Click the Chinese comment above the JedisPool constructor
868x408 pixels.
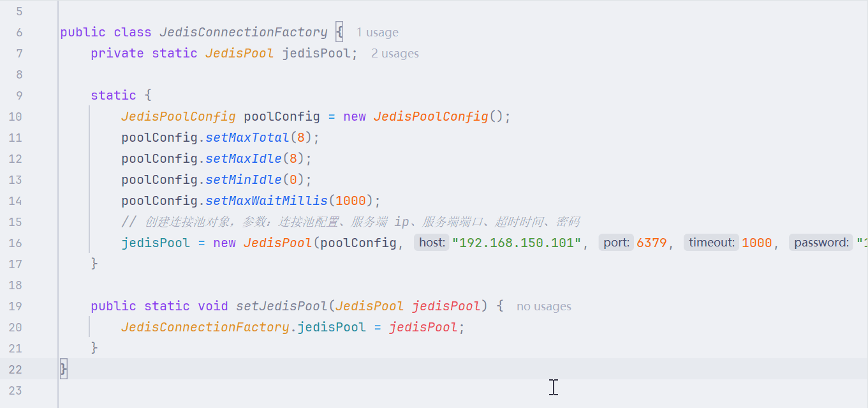coord(350,222)
